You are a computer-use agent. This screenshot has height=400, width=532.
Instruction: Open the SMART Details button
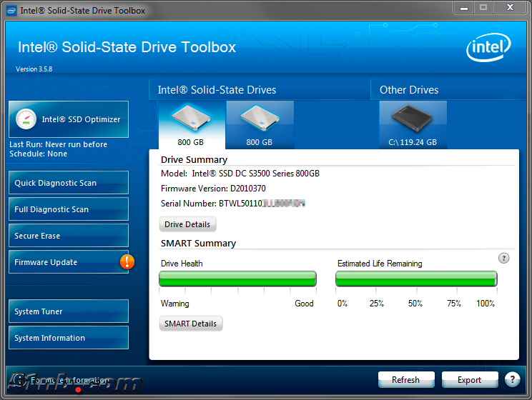coord(190,324)
